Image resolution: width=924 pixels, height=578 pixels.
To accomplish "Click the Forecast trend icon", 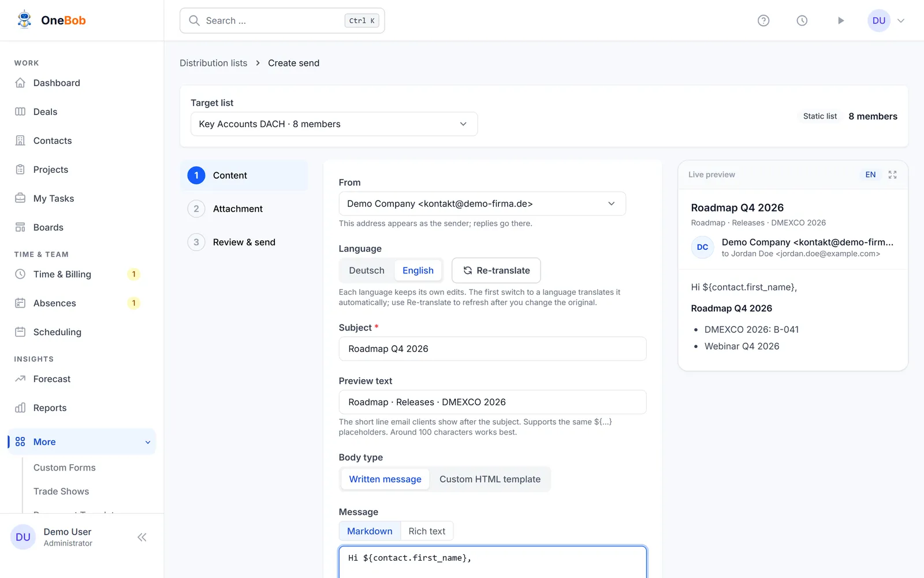I will [20, 379].
